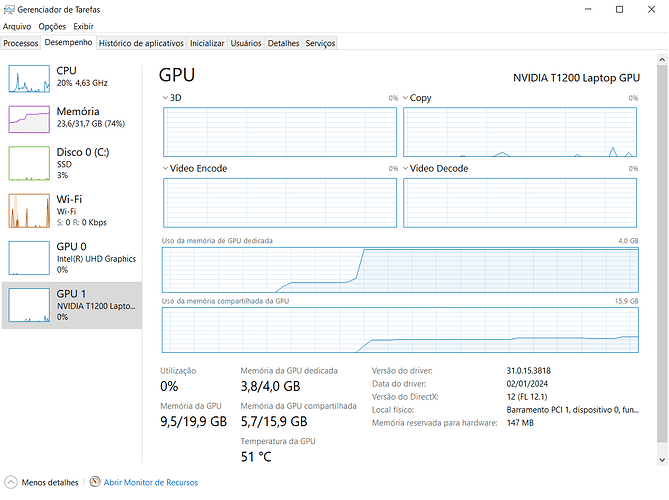This screenshot has height=500, width=669.
Task: Click the Copy engine graph
Action: point(520,132)
